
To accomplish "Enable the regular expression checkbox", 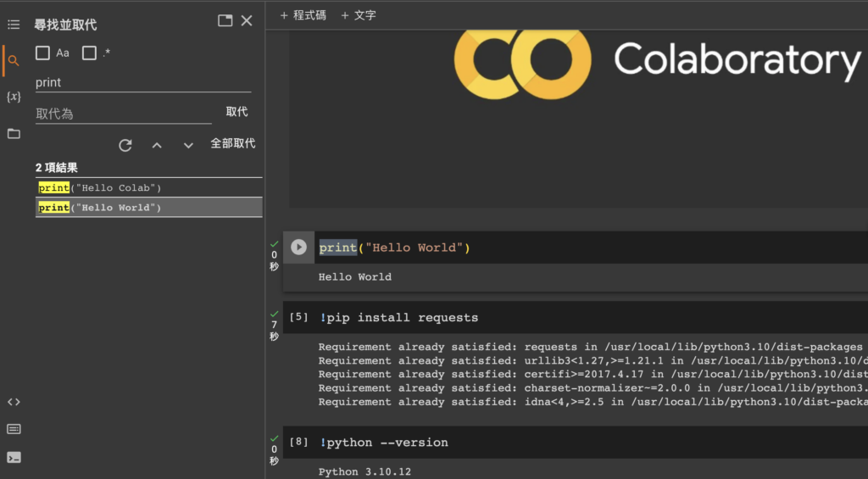I will tap(89, 53).
